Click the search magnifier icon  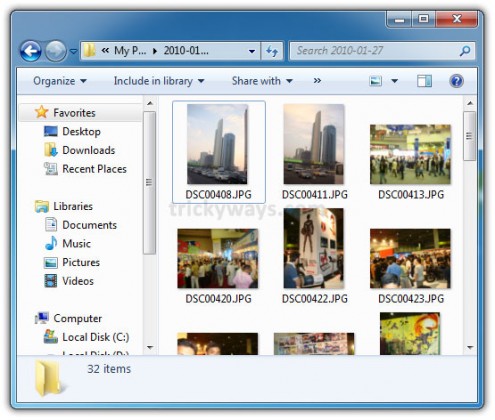[x=465, y=51]
